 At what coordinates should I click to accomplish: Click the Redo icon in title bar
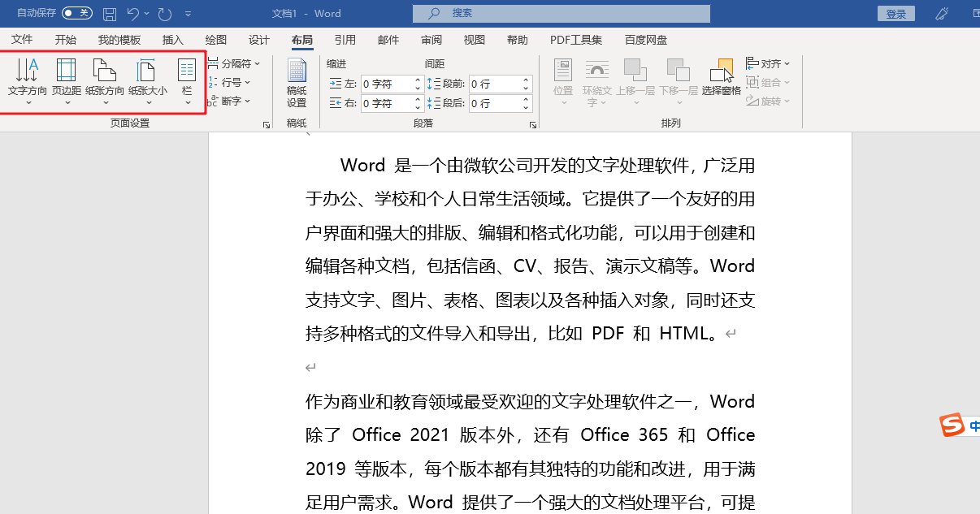[x=165, y=14]
